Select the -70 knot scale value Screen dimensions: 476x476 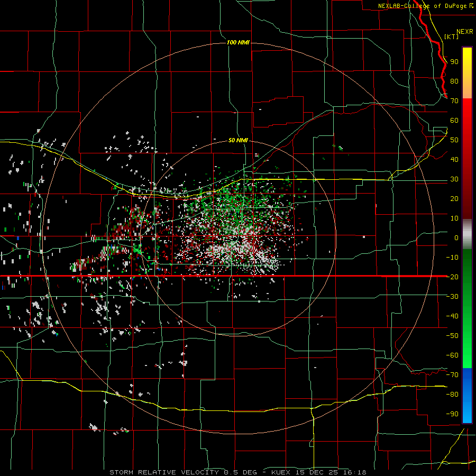[x=452, y=375]
